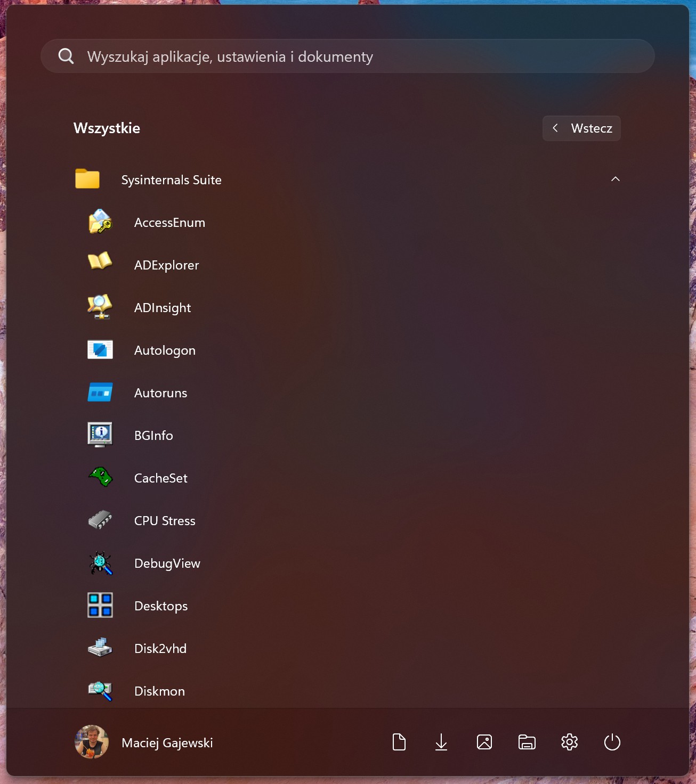This screenshot has height=784, width=696.
Task: Open Downloads icon in footer
Action: (441, 742)
